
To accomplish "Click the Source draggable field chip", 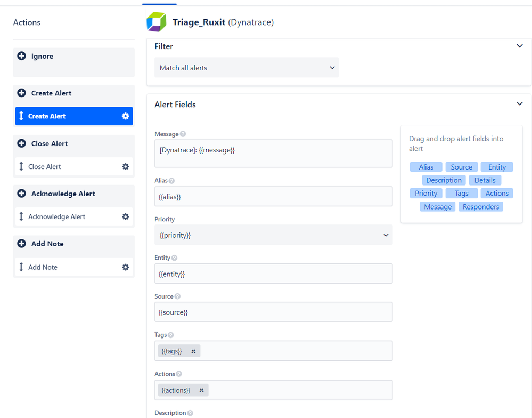I will 461,167.
